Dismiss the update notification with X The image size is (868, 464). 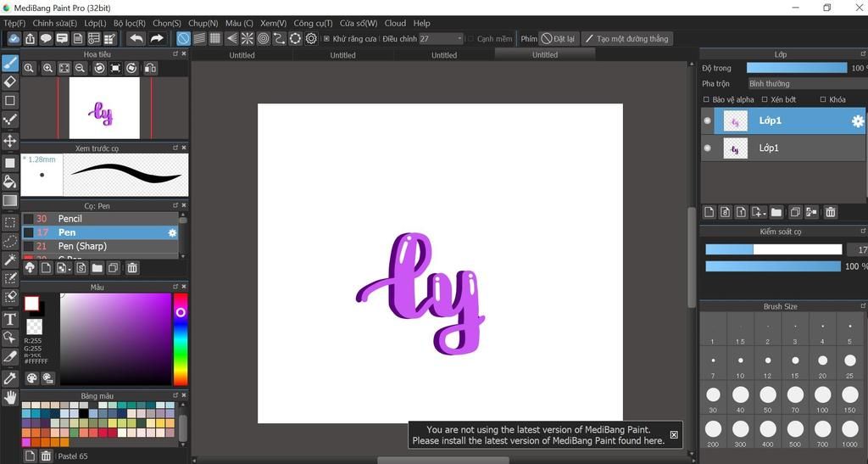(674, 434)
